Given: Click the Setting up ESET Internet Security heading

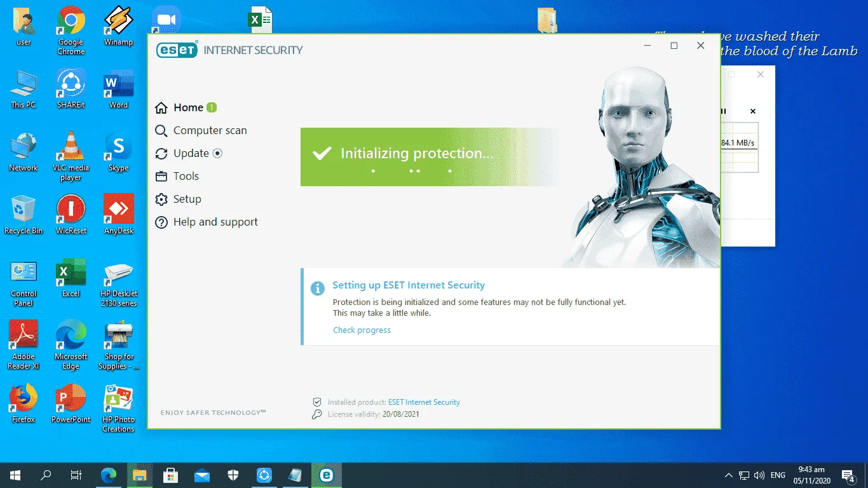Looking at the screenshot, I should point(409,285).
